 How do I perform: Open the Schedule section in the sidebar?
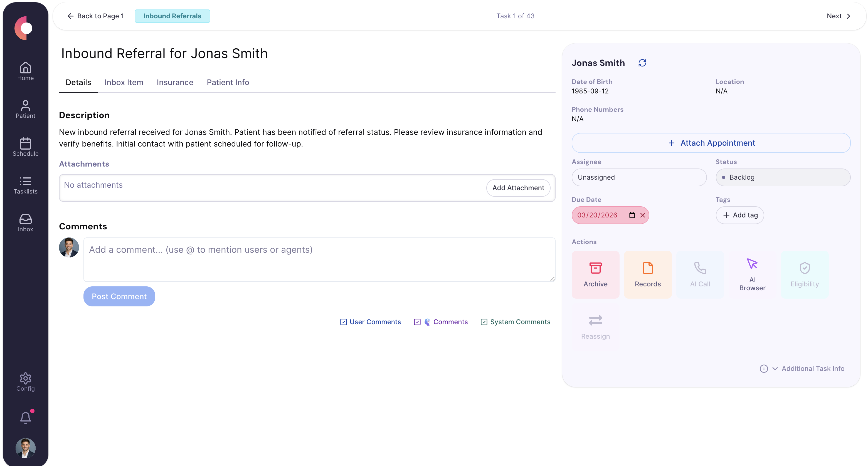[25, 147]
